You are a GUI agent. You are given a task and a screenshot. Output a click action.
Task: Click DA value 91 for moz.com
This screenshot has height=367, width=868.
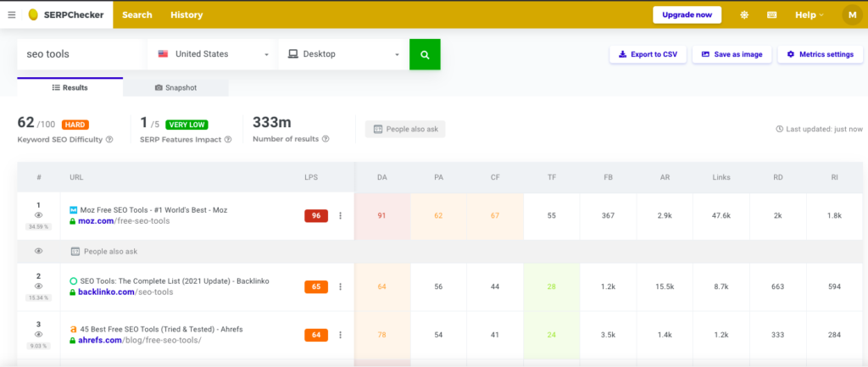click(x=382, y=216)
